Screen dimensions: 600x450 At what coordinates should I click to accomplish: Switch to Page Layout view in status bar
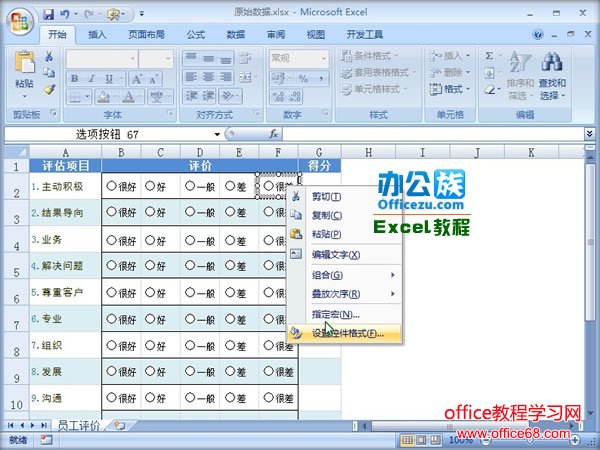[x=421, y=440]
